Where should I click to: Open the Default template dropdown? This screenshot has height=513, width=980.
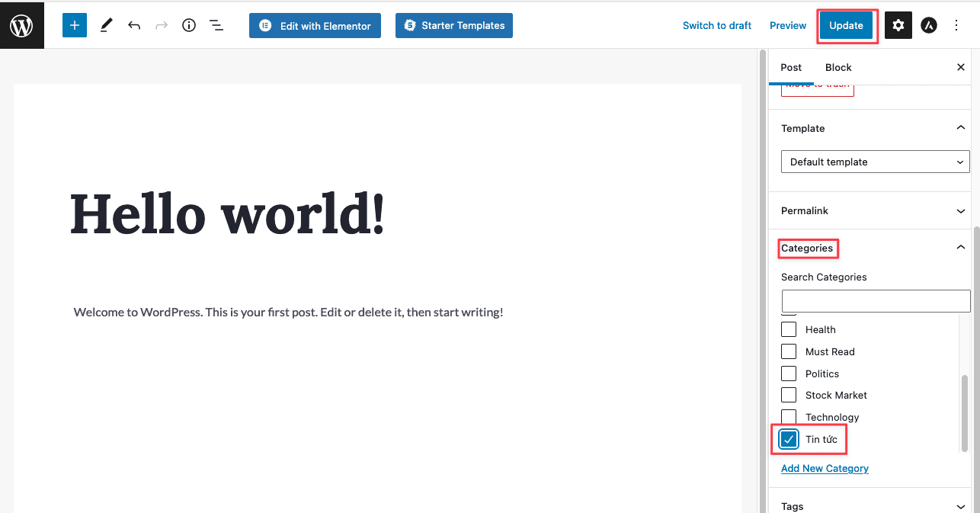click(x=875, y=162)
